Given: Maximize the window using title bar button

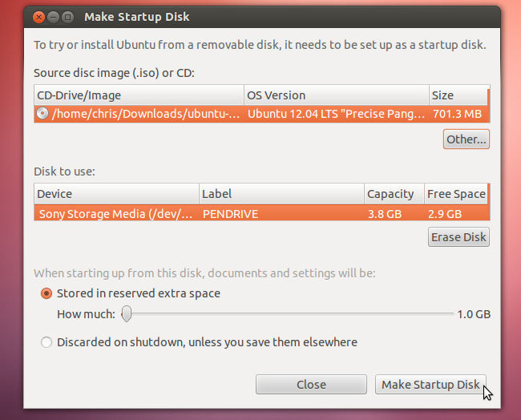Looking at the screenshot, I should click(67, 16).
